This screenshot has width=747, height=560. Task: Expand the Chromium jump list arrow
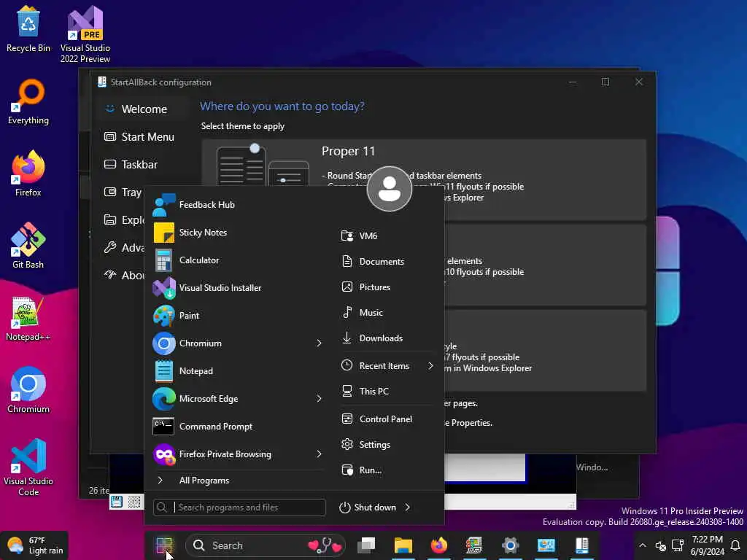[x=320, y=343]
